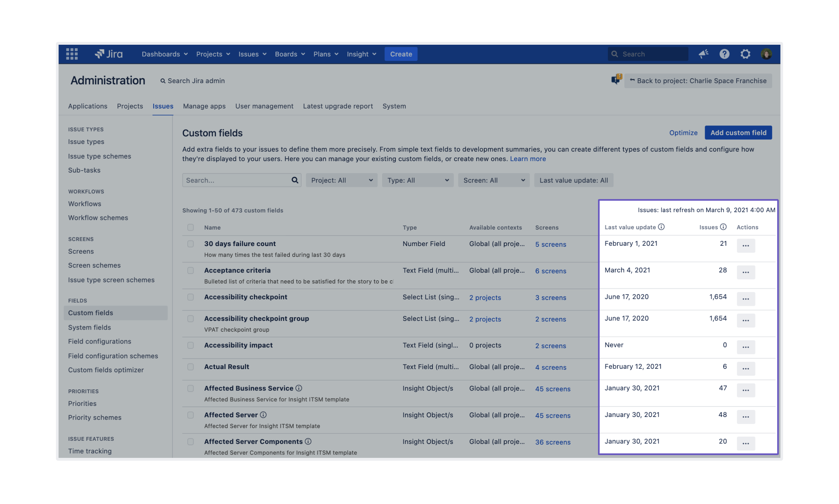
Task: Open actions menu for Affected Business Service
Action: click(x=746, y=390)
